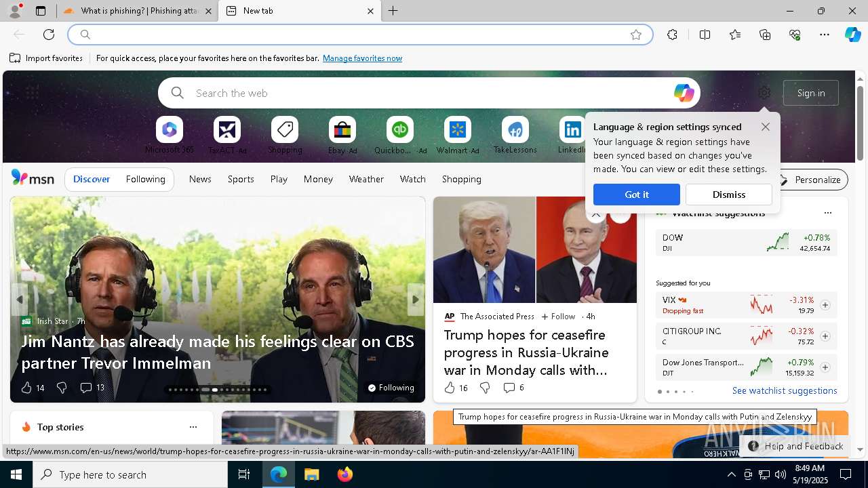Dislike the Trump ceasefire story
868x488 pixels.
pyautogui.click(x=485, y=388)
